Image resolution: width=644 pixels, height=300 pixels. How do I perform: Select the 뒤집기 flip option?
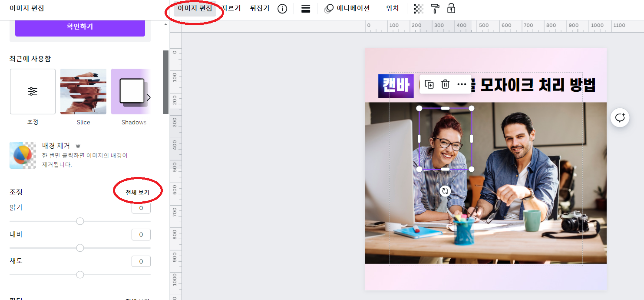[260, 8]
